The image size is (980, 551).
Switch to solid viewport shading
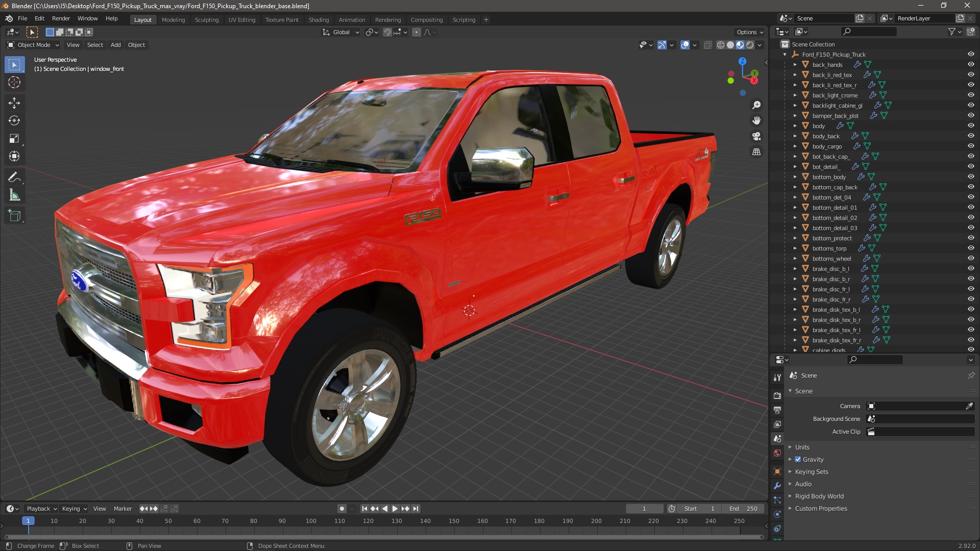coord(730,45)
